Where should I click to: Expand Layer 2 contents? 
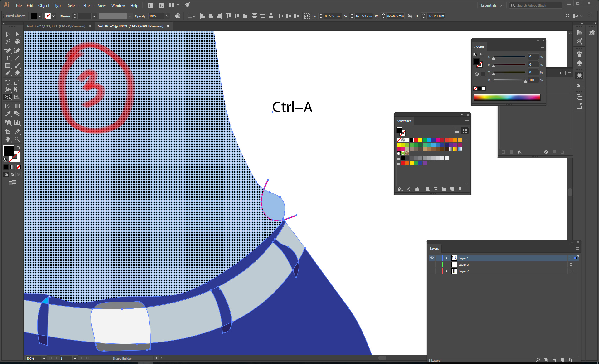pos(446,271)
